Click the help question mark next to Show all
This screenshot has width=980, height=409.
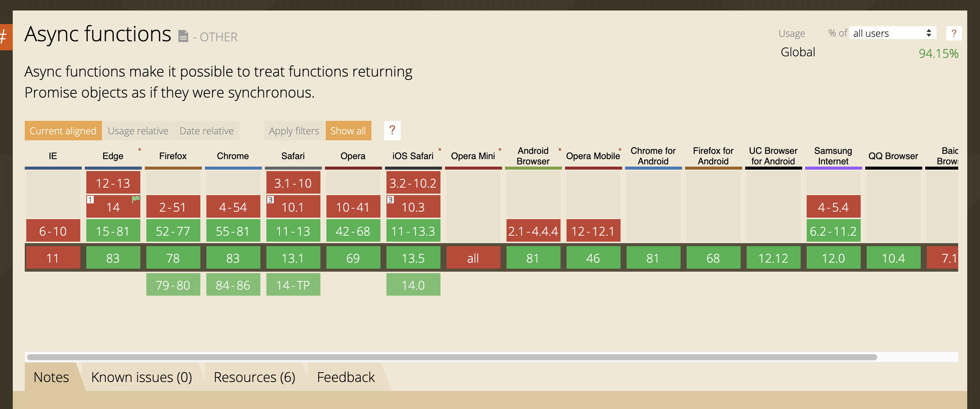tap(392, 131)
